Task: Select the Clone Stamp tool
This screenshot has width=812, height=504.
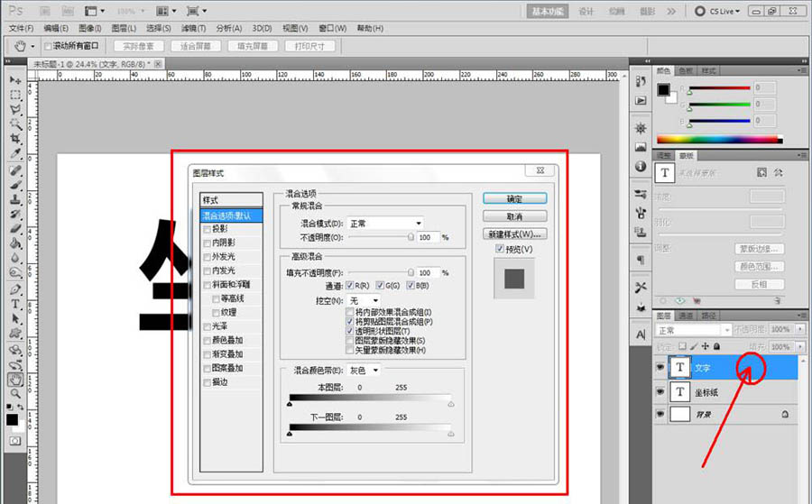Action: 15,199
